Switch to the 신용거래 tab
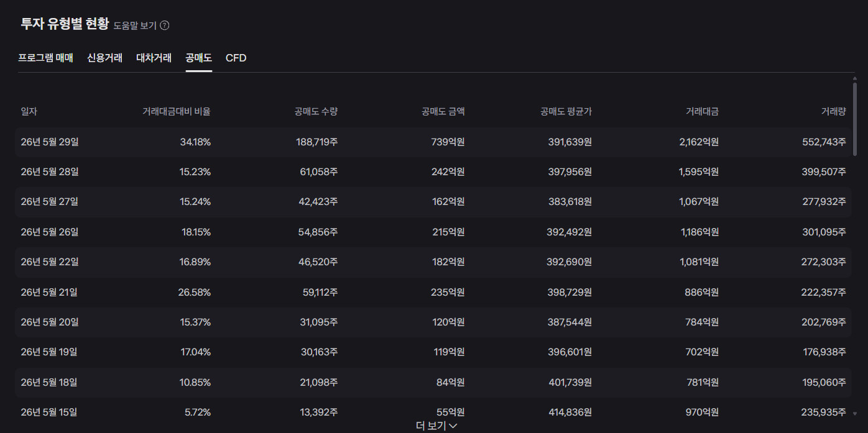Image resolution: width=868 pixels, height=433 pixels. tap(104, 58)
